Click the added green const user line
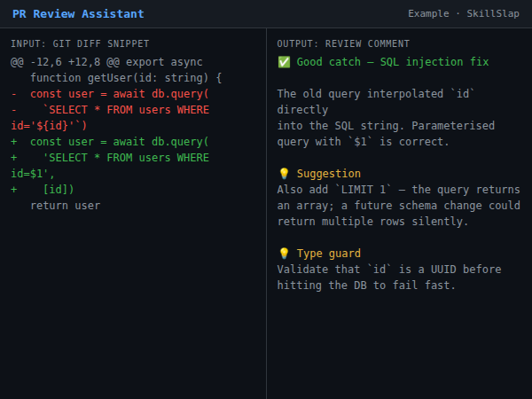Viewport: 532px width, 399px height. click(119, 142)
